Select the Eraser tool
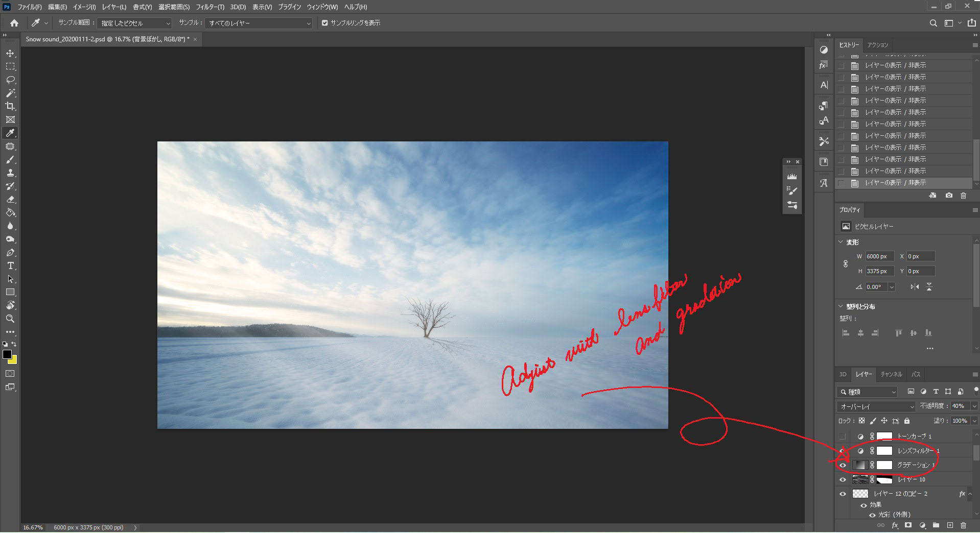 (10, 200)
